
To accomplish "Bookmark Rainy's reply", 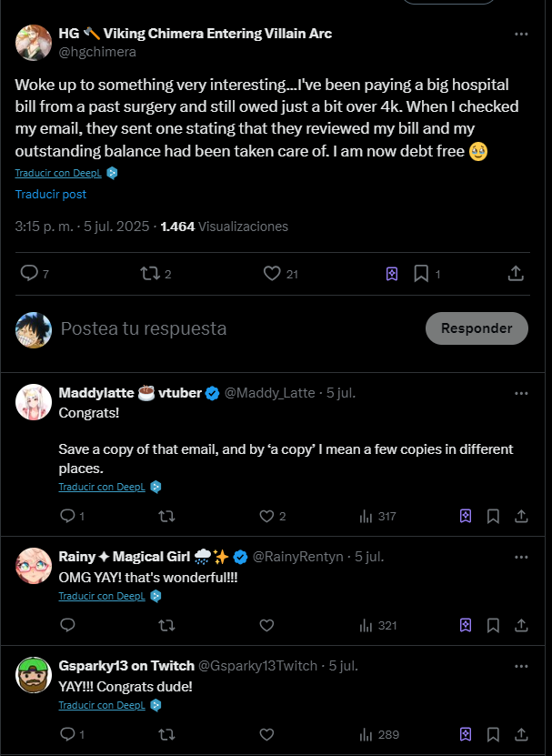I will click(493, 625).
